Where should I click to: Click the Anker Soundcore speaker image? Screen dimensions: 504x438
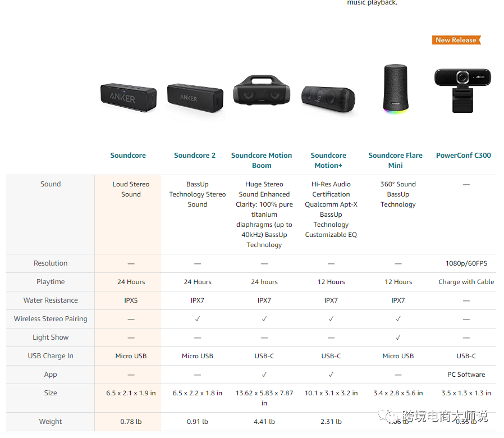point(129,98)
